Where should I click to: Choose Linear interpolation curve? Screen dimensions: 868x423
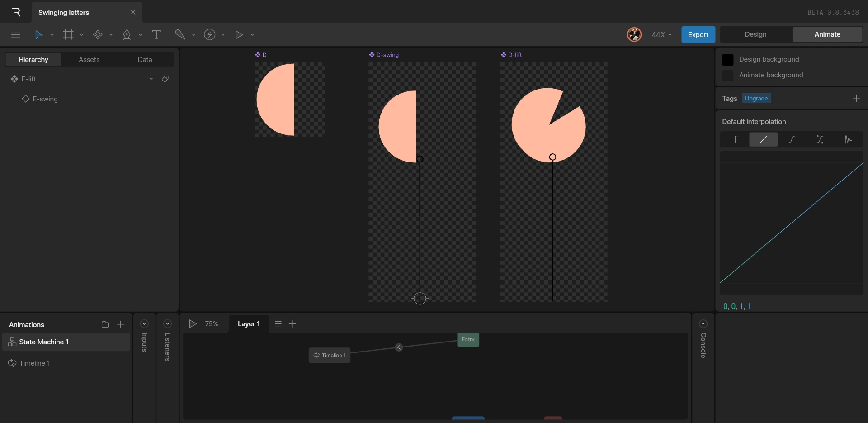764,139
